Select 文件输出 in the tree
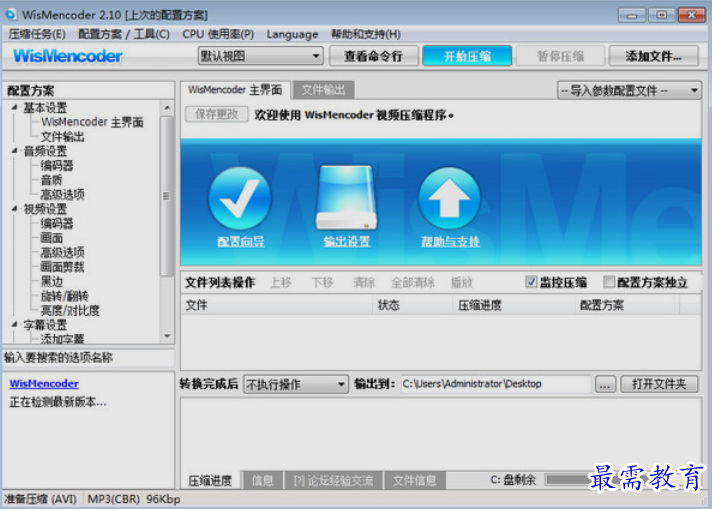The width and height of the screenshot is (712, 509). pos(62,137)
